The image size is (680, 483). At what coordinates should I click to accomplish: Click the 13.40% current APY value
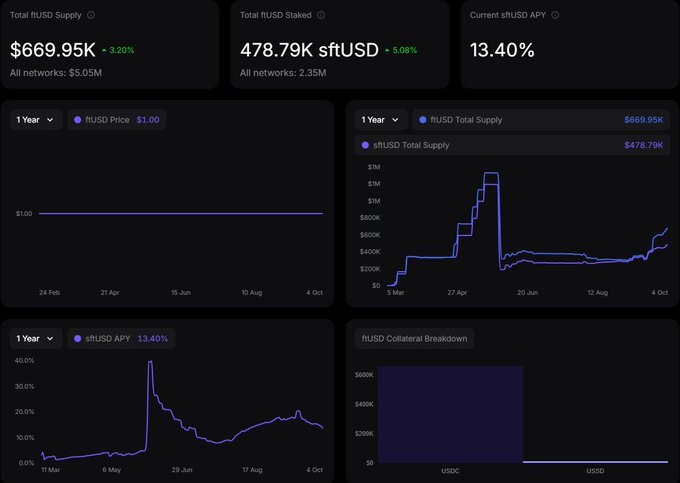[502, 50]
